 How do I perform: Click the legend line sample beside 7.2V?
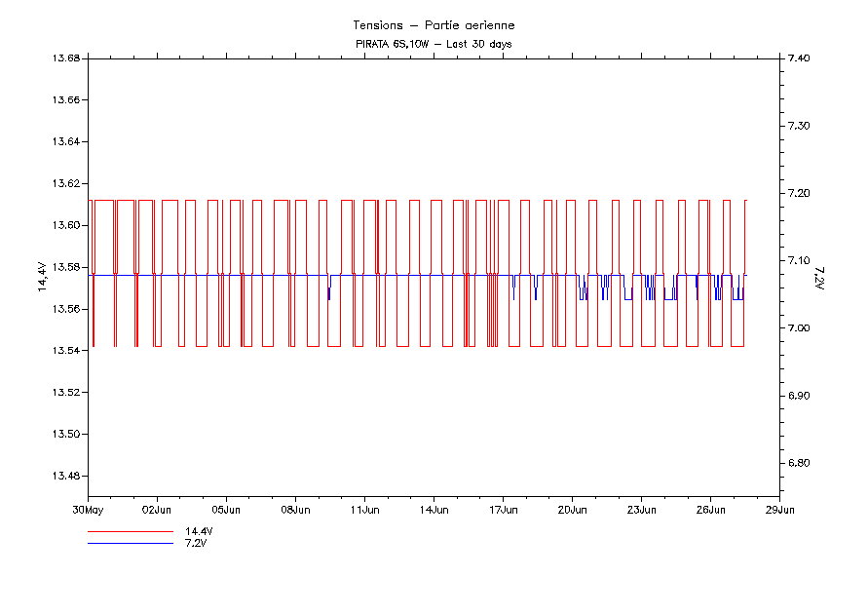130,543
